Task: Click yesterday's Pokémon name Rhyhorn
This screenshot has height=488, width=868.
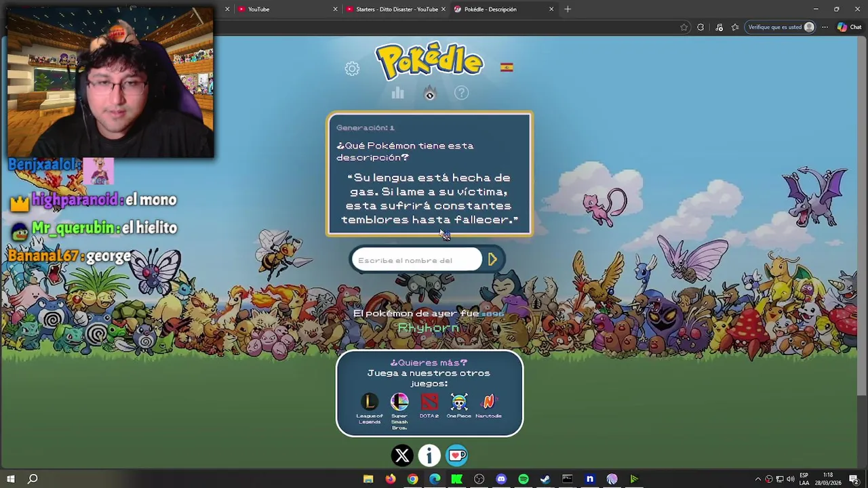Action: [429, 328]
